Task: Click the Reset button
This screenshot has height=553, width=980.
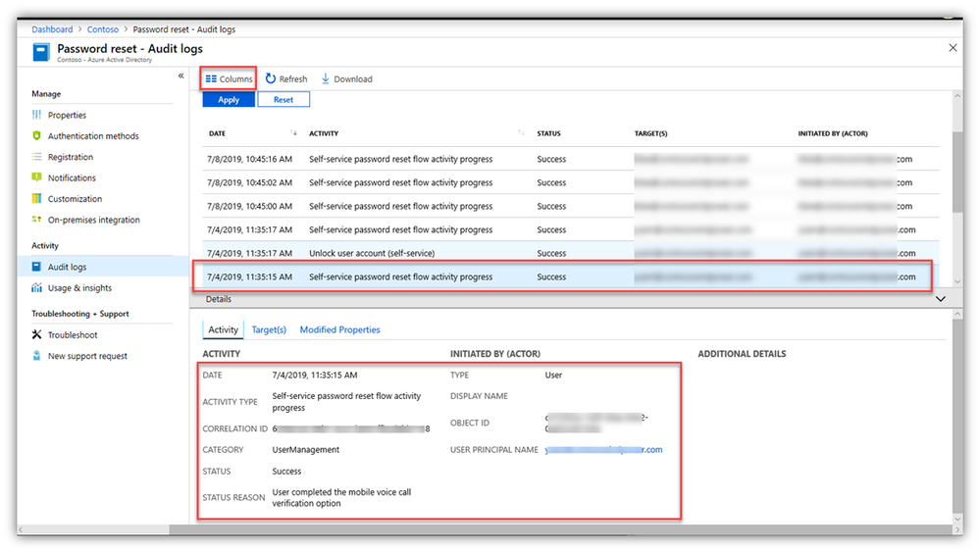Action: tap(284, 99)
